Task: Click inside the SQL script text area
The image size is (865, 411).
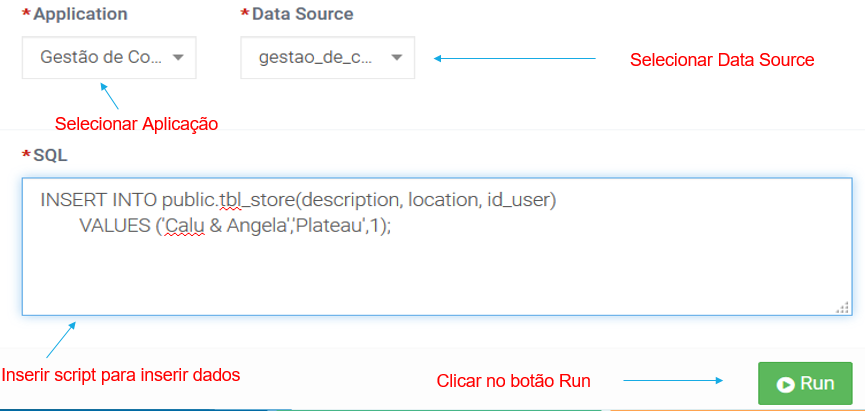Action: pos(437,247)
